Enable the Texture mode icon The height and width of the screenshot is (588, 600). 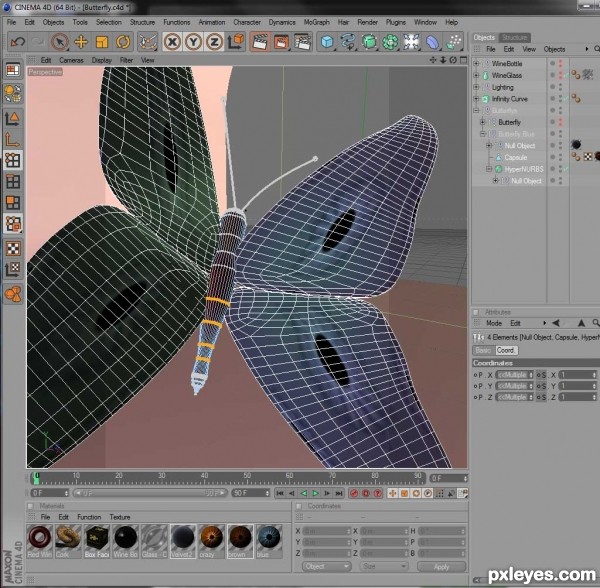coord(13,249)
